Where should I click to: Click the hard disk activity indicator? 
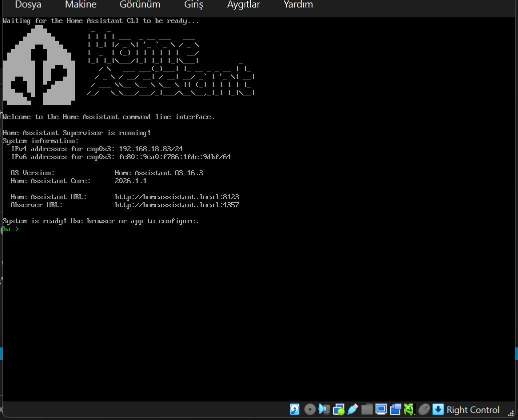295,409
